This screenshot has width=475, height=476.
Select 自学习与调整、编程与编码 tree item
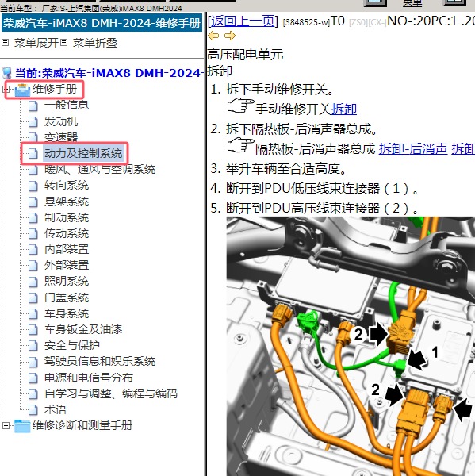[x=111, y=393]
